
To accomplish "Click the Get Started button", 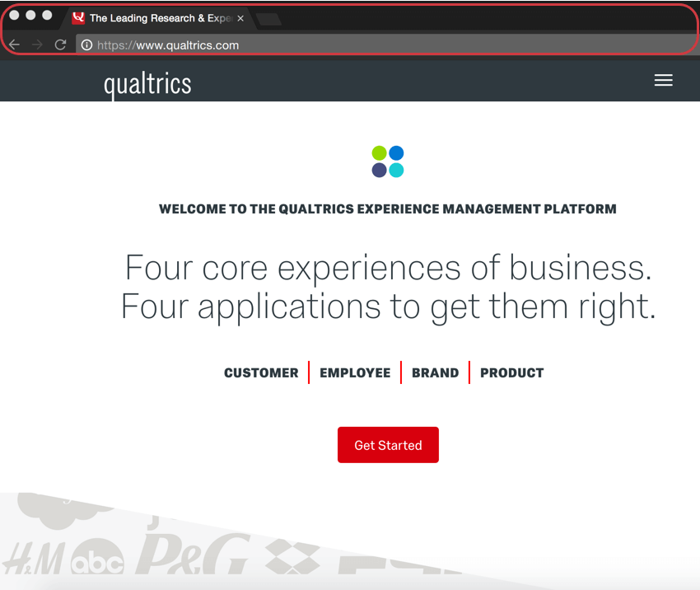I will (388, 445).
